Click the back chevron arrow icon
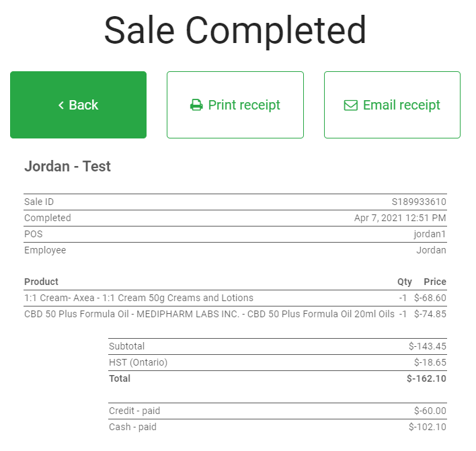Screen dimensions: 476x451 point(61,106)
